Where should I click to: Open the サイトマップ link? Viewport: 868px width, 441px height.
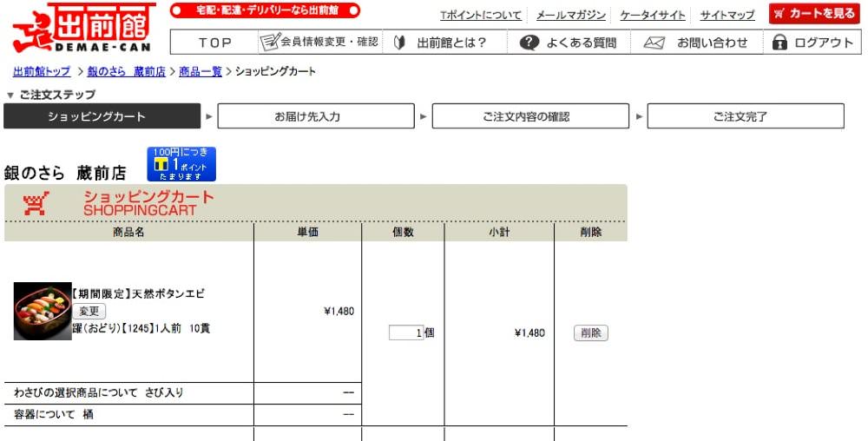[727, 16]
